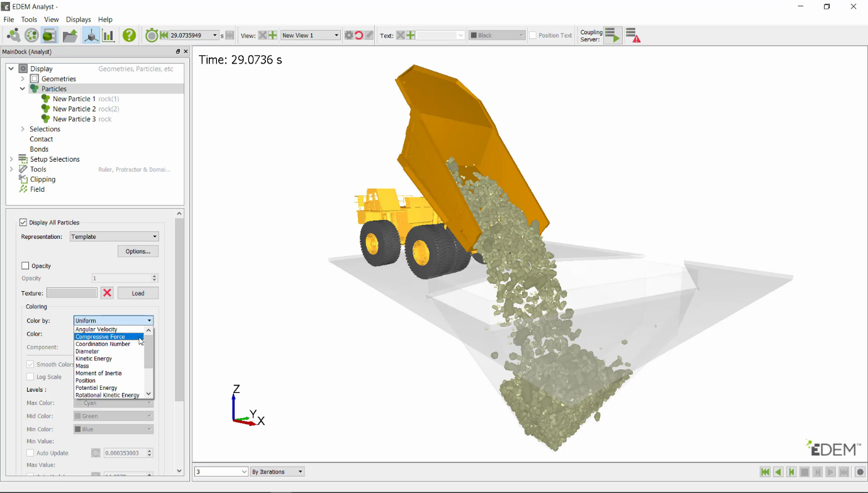Screen dimensions: 868x493
Task: Open the By Iterations dropdown
Action: pyautogui.click(x=277, y=472)
